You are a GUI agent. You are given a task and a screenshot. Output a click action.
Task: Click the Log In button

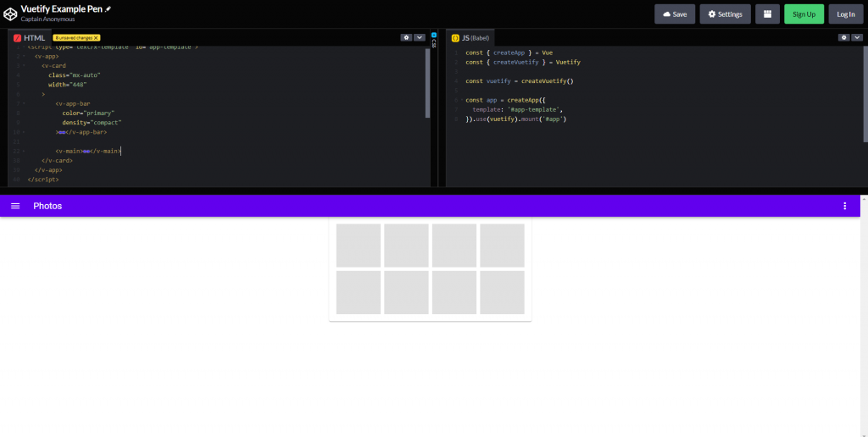click(846, 14)
